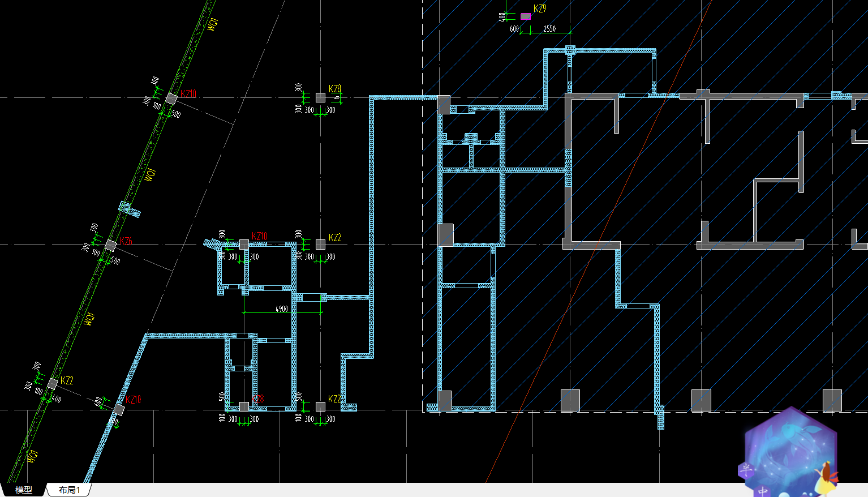Screen dimensions: 868x497
Task: Select the KZ10 label beside the 600 dimension
Action: [x=133, y=399]
